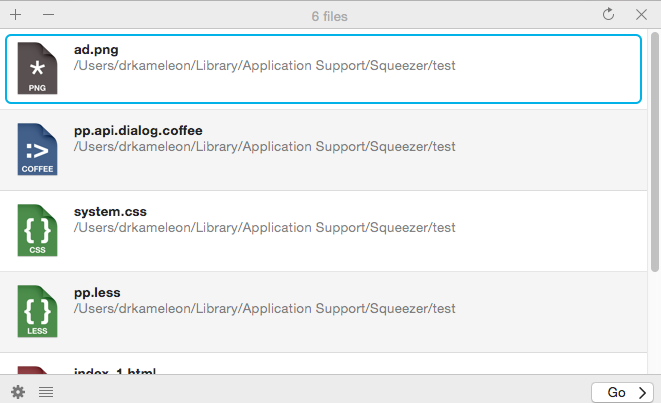Click the green CSS file icon
Image resolution: width=661 pixels, height=403 pixels.
38,231
